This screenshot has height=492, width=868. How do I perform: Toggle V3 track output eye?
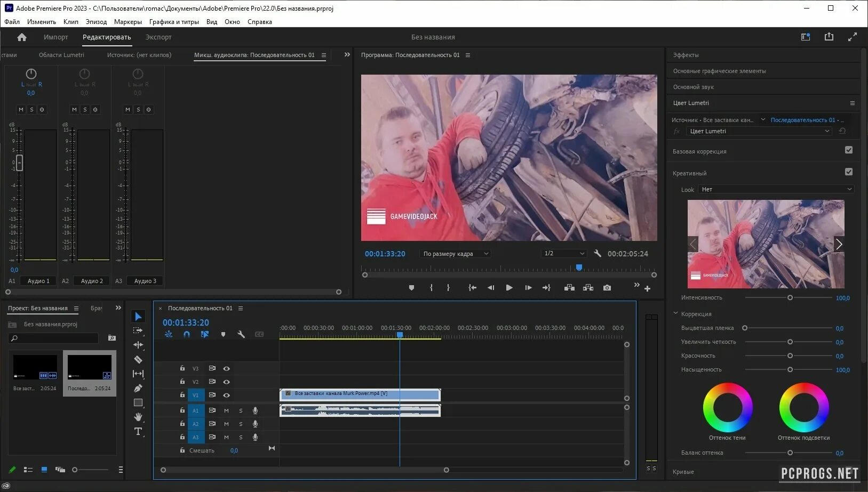[x=227, y=368]
